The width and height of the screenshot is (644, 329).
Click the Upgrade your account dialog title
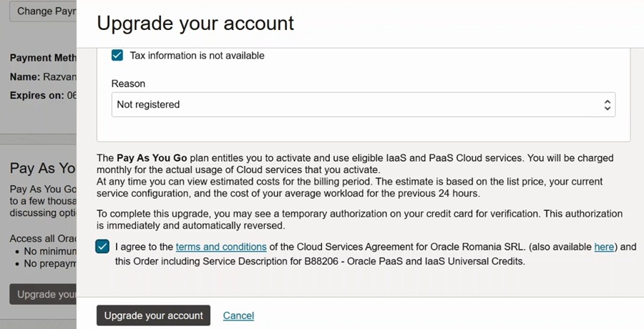195,23
